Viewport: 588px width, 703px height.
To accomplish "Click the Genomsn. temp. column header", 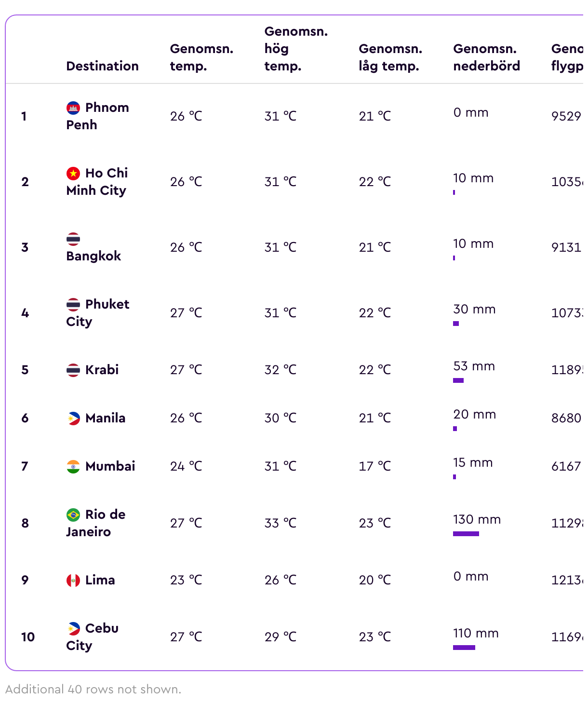I will tap(201, 57).
